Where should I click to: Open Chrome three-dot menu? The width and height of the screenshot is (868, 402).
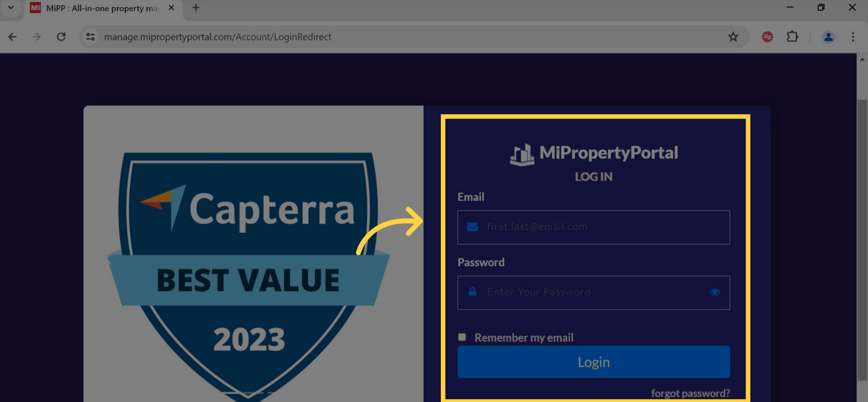[853, 37]
